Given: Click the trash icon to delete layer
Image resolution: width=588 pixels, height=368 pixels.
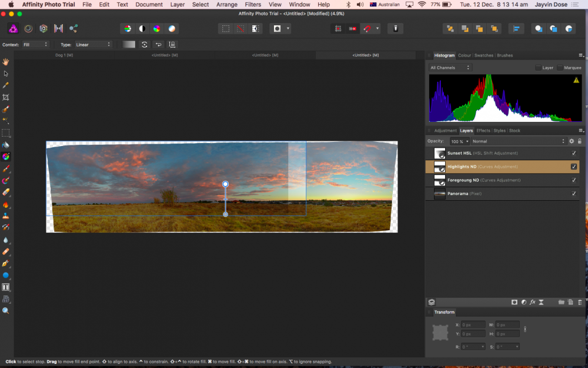Looking at the screenshot, I should pos(579,302).
